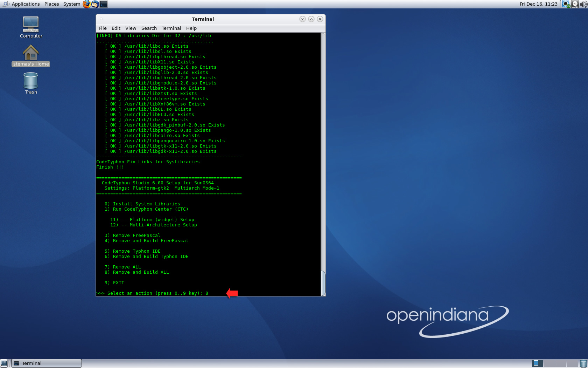Click the '9) EXIT' line
This screenshot has height=368, width=588.
click(x=114, y=283)
